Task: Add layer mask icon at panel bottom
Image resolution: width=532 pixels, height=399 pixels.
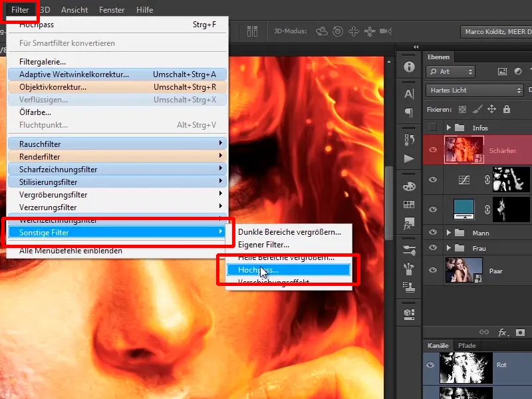Action: coord(520,332)
